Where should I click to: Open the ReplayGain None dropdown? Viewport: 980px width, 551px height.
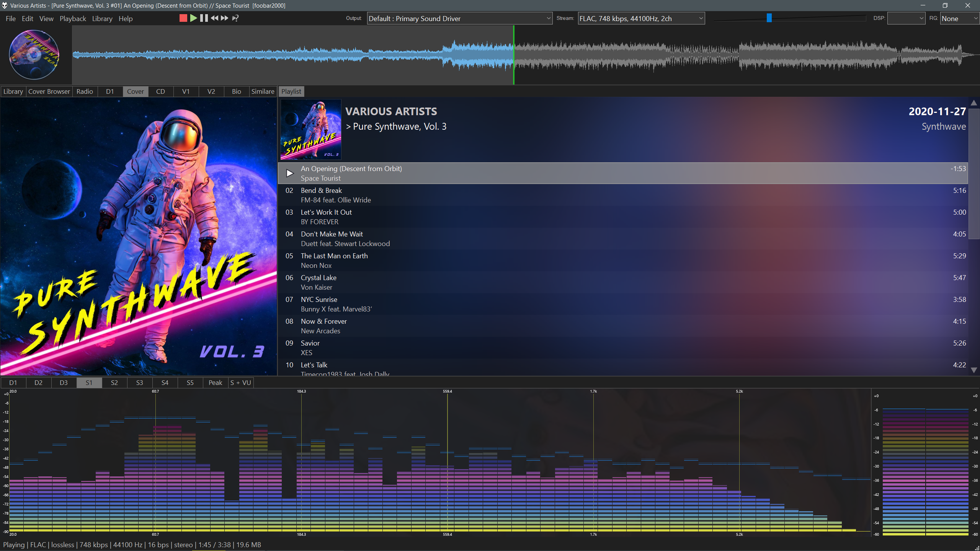pos(959,18)
